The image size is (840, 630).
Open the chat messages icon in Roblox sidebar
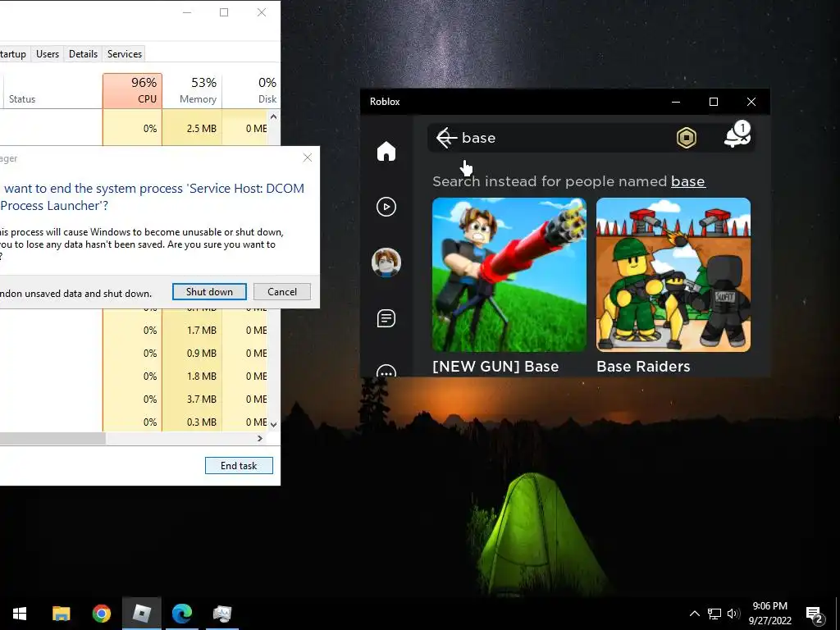point(386,318)
